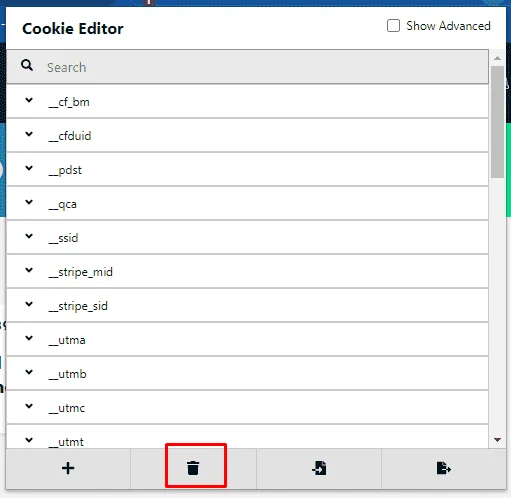Expand the __pdst cookie chevron
Viewport: 511px width, 498px height.
point(29,168)
